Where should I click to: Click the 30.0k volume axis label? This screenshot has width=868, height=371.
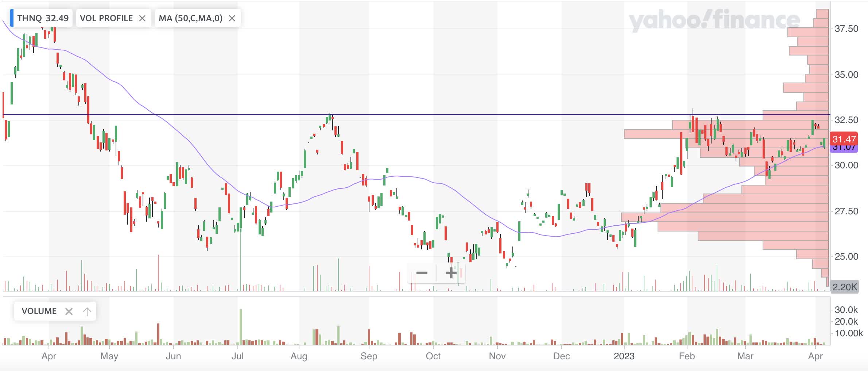point(846,310)
